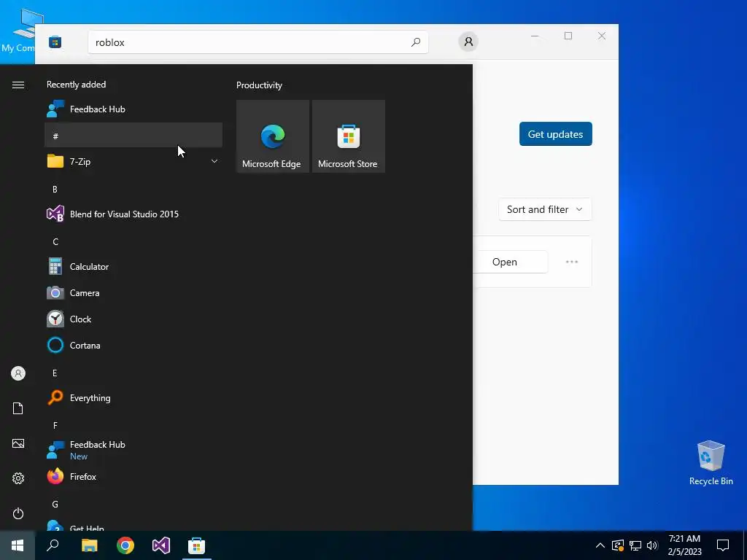This screenshot has width=747, height=560.
Task: Open the Sort and filter dropdown
Action: [545, 209]
